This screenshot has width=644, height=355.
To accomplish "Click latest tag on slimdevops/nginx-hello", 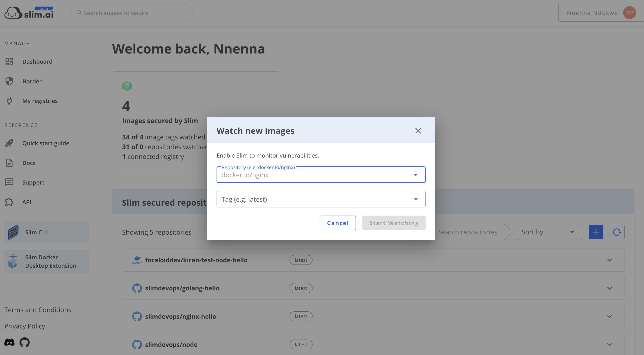I will [301, 316].
